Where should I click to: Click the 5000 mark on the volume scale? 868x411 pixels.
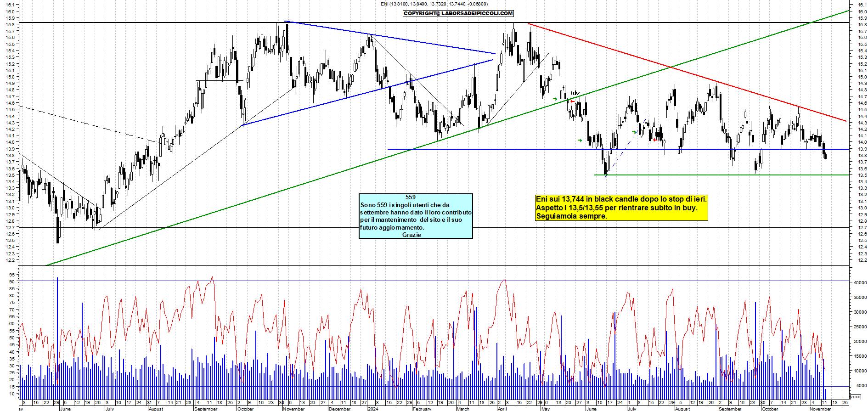[x=861, y=386]
